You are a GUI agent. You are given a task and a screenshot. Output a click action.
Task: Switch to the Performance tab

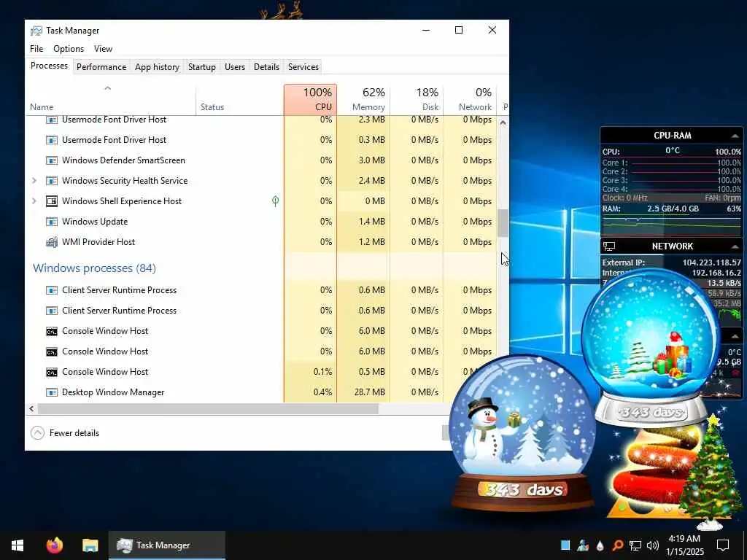[x=101, y=67]
